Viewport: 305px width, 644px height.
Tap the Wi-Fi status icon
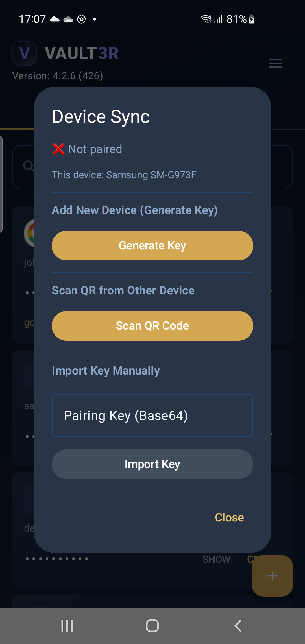206,19
